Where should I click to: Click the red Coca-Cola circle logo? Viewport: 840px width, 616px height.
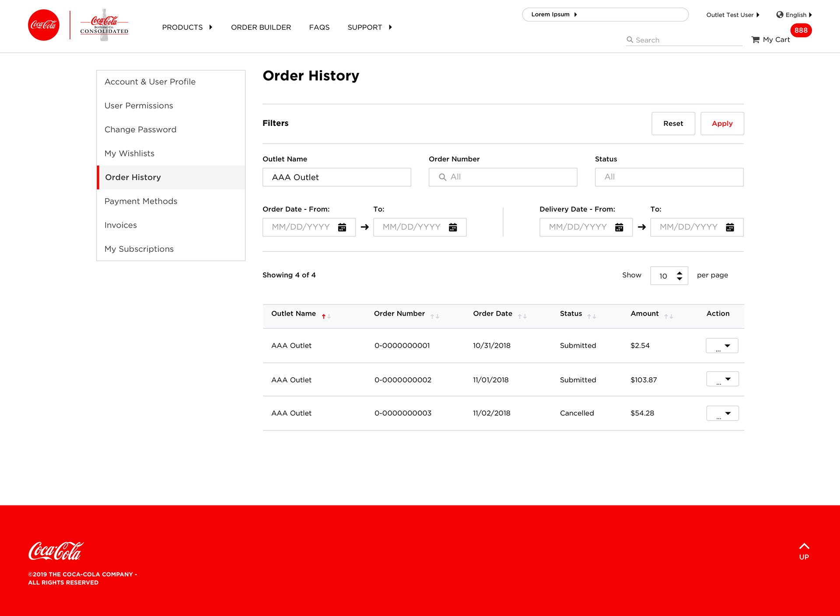[x=44, y=25]
